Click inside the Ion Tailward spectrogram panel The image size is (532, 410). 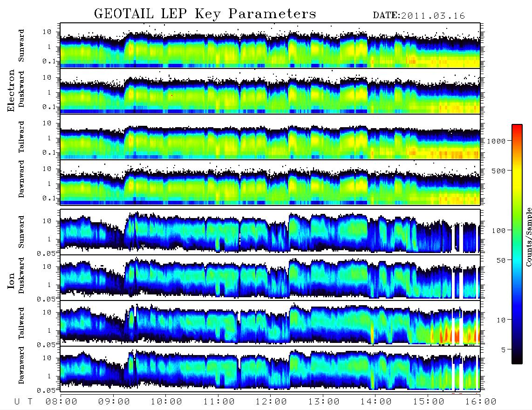pos(270,323)
